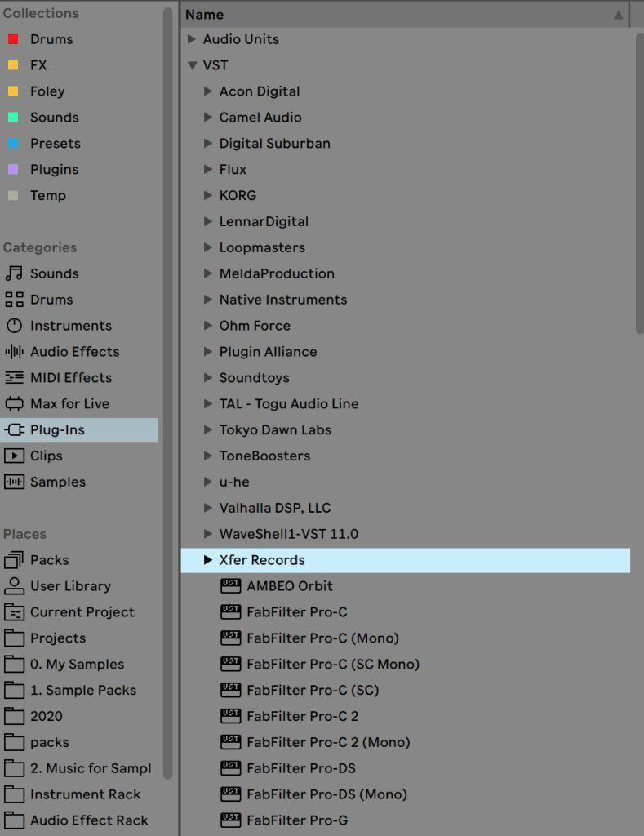The width and height of the screenshot is (644, 836).
Task: Sort by the Name column header
Action: pyautogui.click(x=405, y=15)
